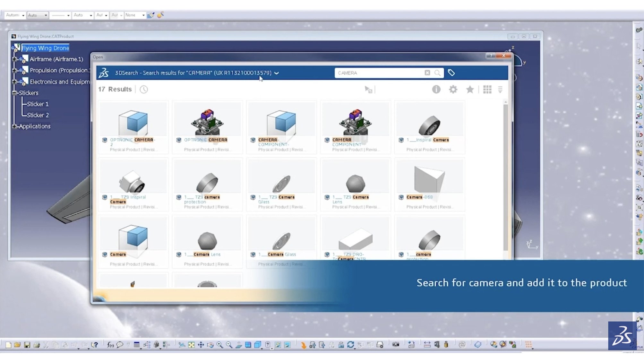This screenshot has height=362, width=644.
Task: Expand the Airframe tree node
Action: (14, 59)
